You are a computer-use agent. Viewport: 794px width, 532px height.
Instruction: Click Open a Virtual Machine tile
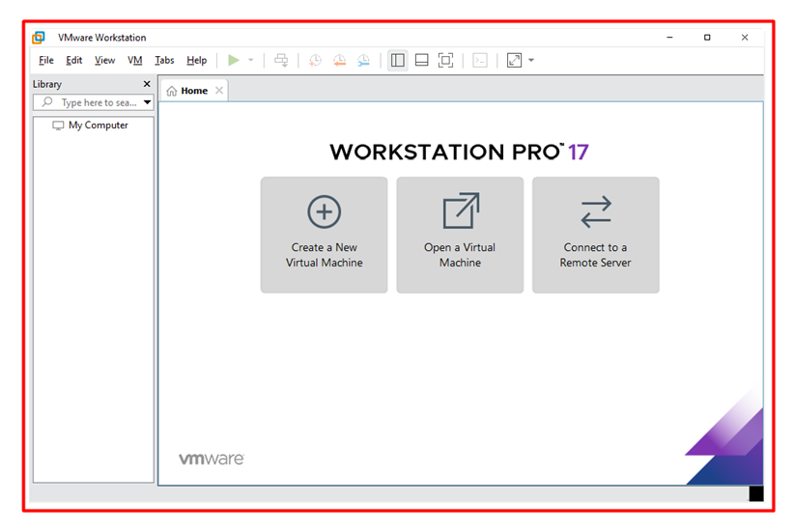(460, 235)
